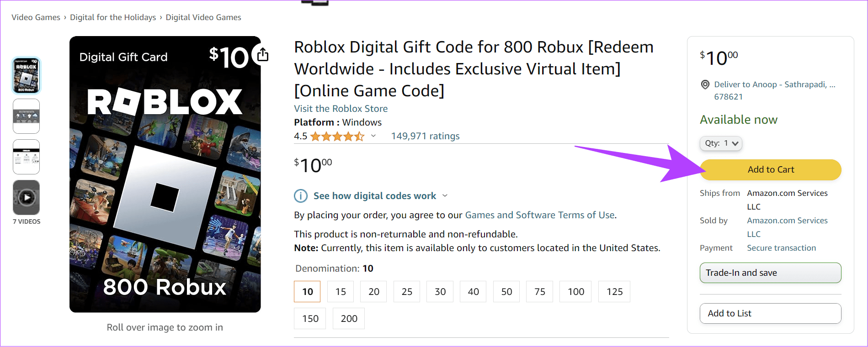Click the delivery location pin icon
868x347 pixels.
pos(705,84)
